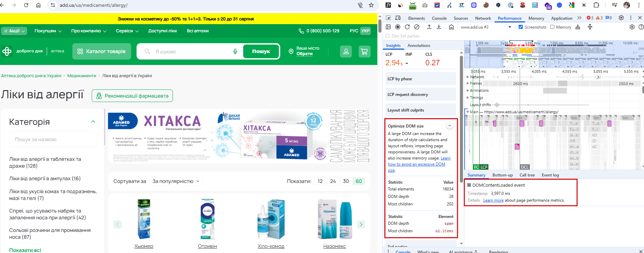This screenshot has width=644, height=253.
Task: Click the browser reload button
Action: point(26,5)
